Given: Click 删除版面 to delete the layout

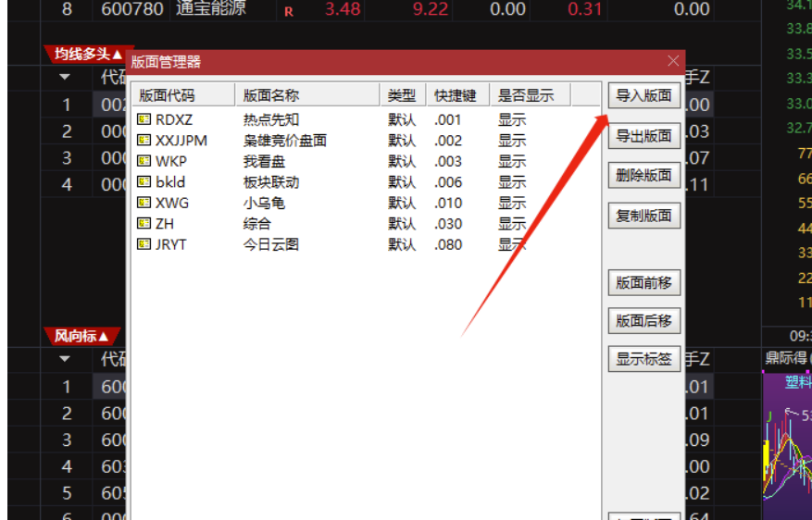Looking at the screenshot, I should pos(643,175).
